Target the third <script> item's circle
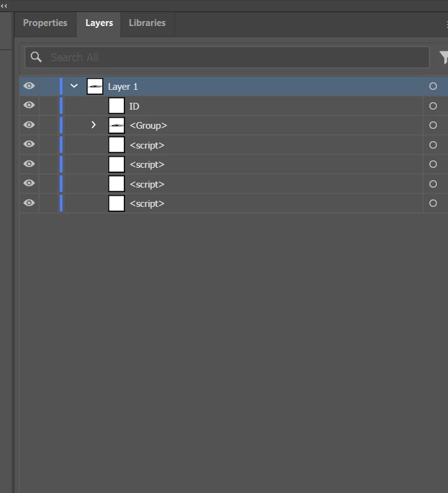 coord(433,184)
